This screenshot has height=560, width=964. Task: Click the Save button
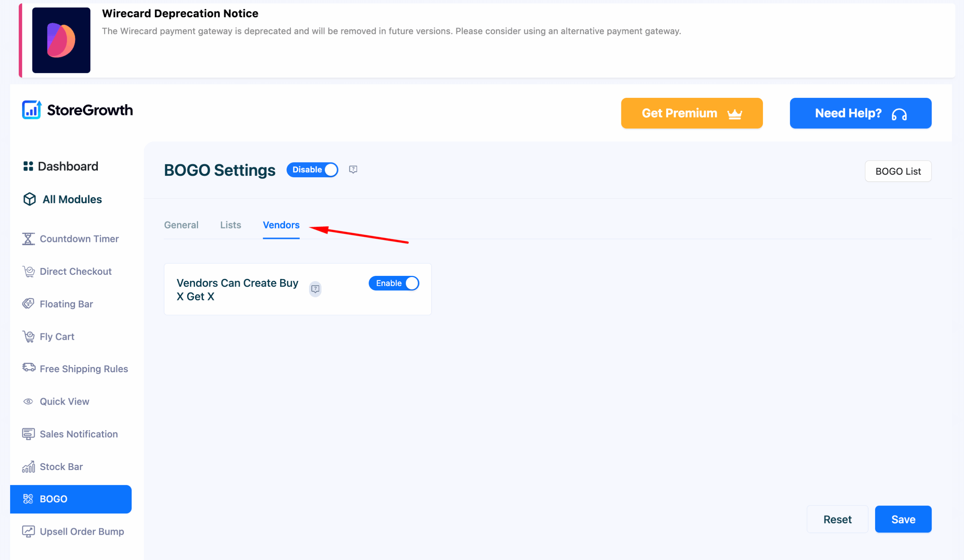pyautogui.click(x=903, y=519)
